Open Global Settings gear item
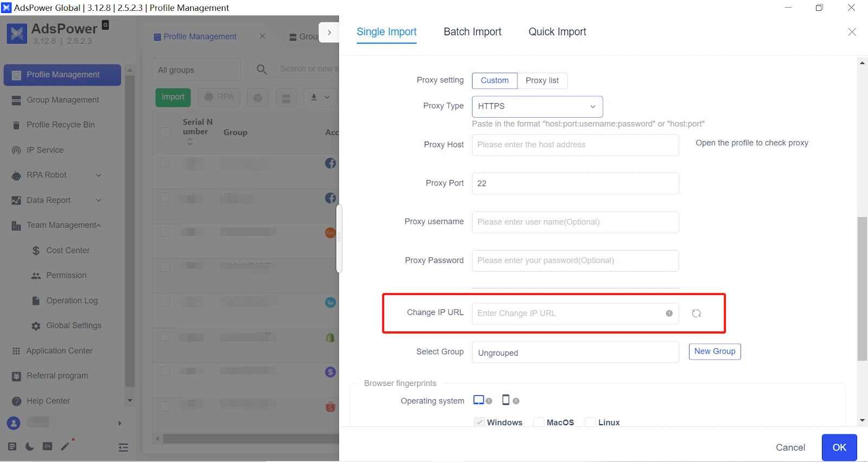Viewport: 868px width, 462px height. [x=66, y=326]
